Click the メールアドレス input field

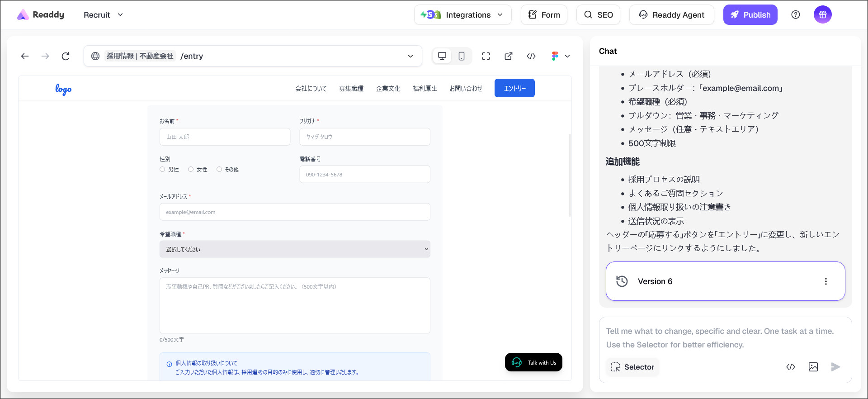295,212
